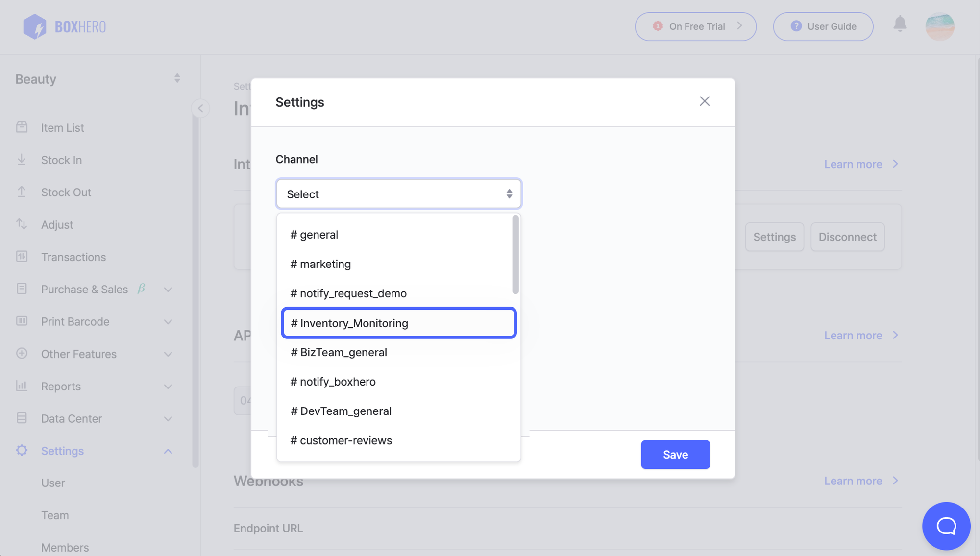Viewport: 980px width, 556px height.
Task: Click the Reports chart icon
Action: coord(22,386)
